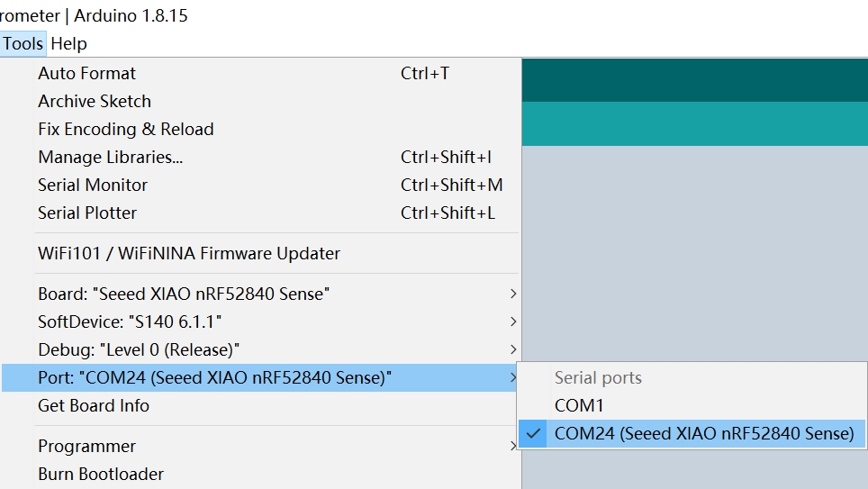This screenshot has width=868, height=489.
Task: Click Burn Bootloader
Action: 261,474
